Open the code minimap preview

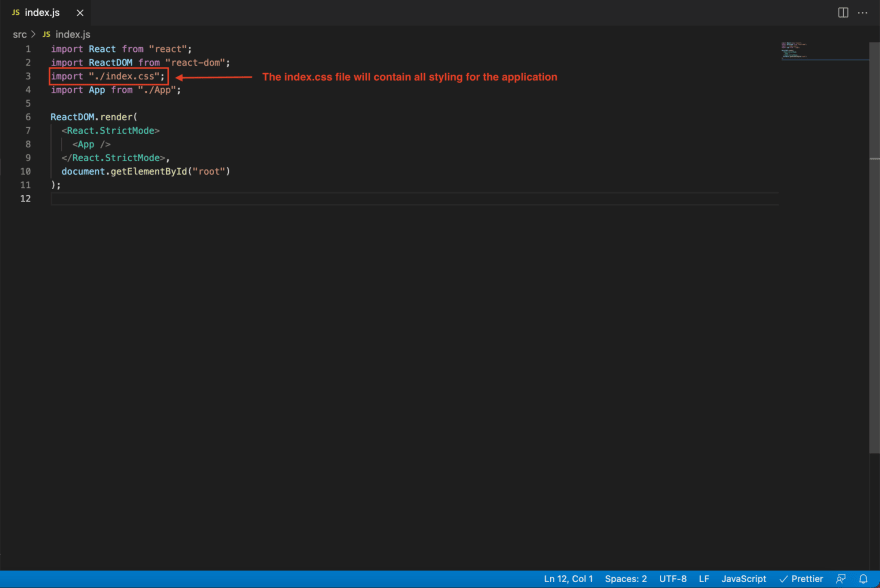(825, 50)
